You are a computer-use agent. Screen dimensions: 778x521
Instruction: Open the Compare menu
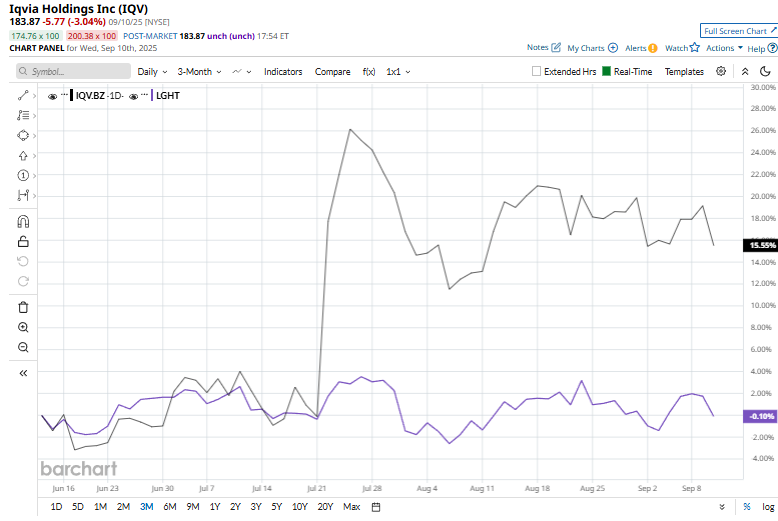(332, 72)
